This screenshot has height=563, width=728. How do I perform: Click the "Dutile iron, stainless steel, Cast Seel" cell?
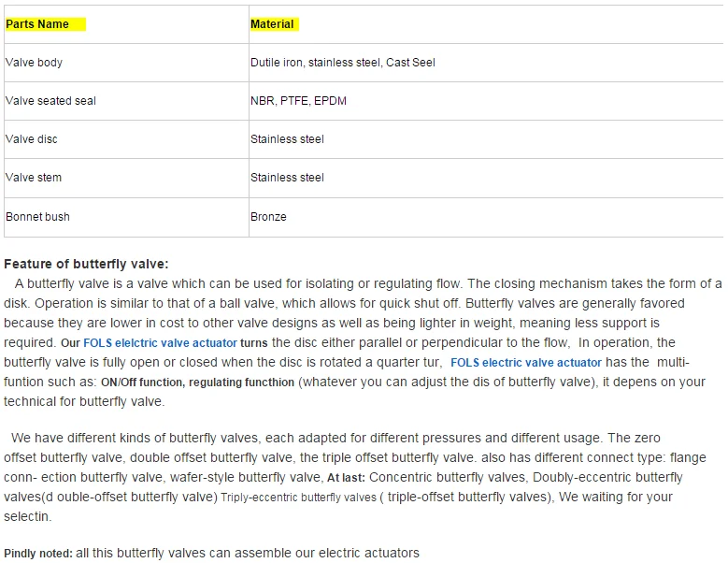tap(342, 63)
